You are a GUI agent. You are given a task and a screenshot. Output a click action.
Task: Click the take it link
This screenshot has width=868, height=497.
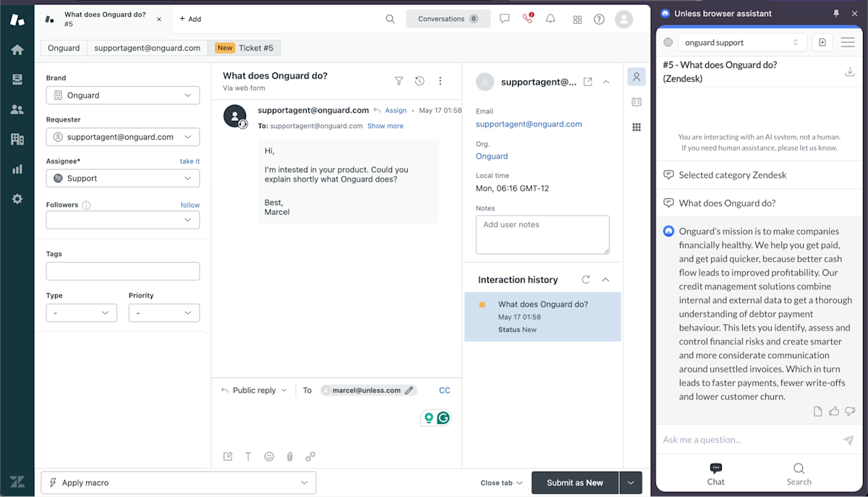(x=190, y=161)
